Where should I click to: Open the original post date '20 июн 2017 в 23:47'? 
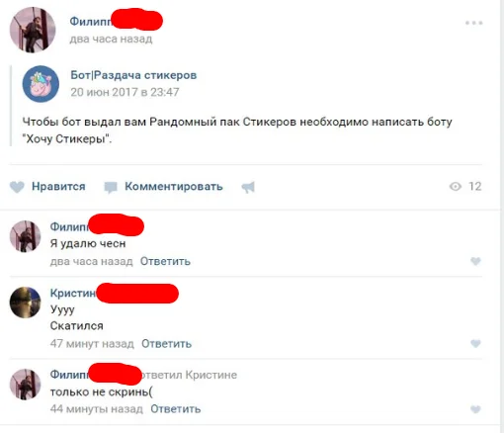coord(125,92)
